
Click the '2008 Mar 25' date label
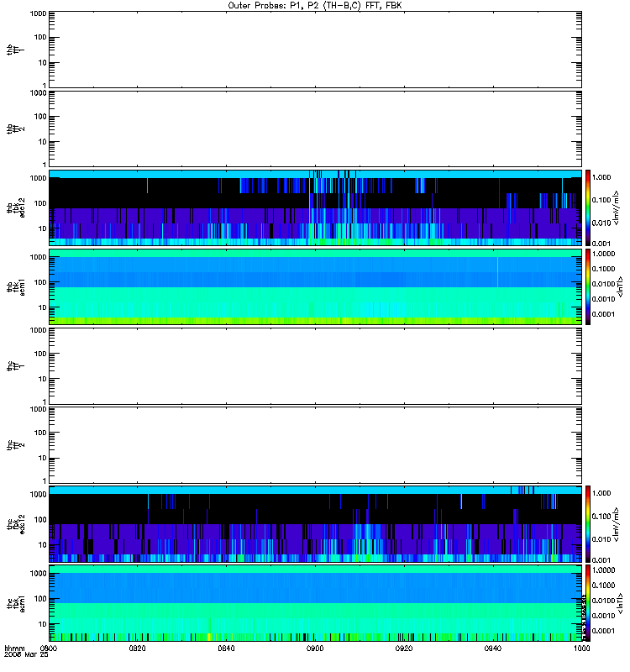(x=26, y=655)
